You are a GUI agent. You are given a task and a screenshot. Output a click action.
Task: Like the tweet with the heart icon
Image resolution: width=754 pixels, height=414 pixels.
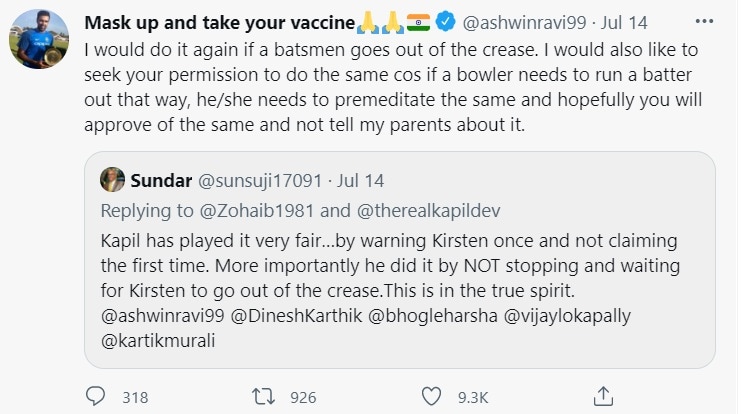431,397
